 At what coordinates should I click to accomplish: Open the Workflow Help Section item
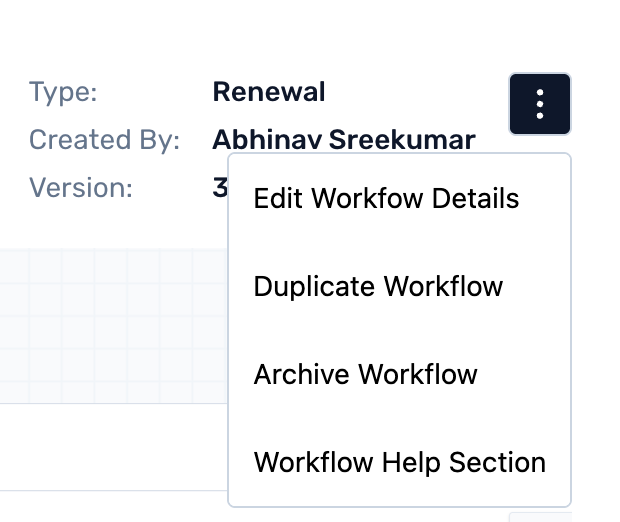[399, 462]
